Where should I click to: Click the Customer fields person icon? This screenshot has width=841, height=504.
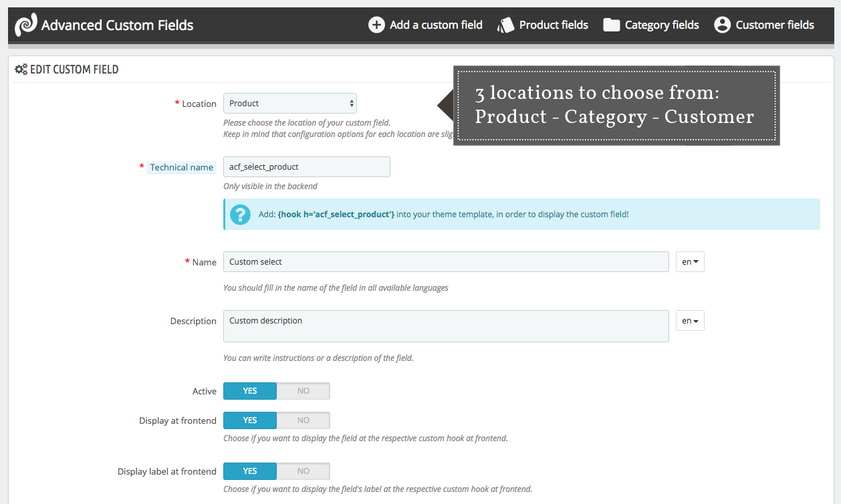tap(722, 24)
